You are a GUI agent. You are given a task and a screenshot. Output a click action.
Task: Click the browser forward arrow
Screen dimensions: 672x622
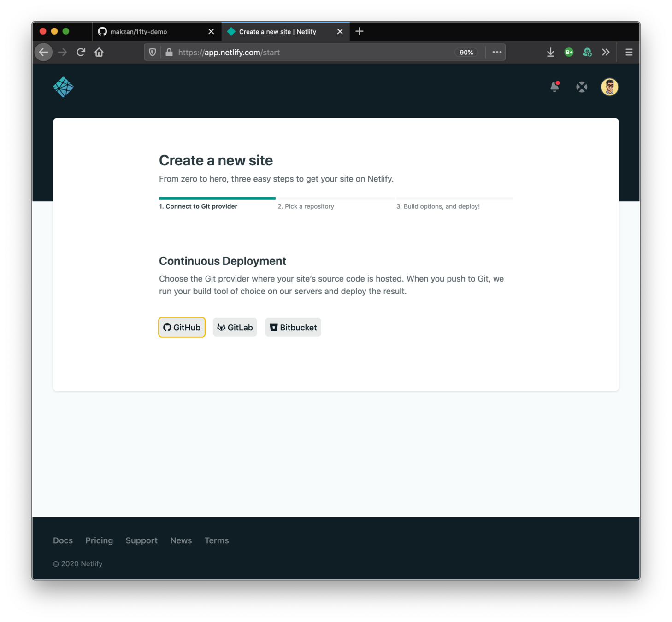[x=62, y=52]
